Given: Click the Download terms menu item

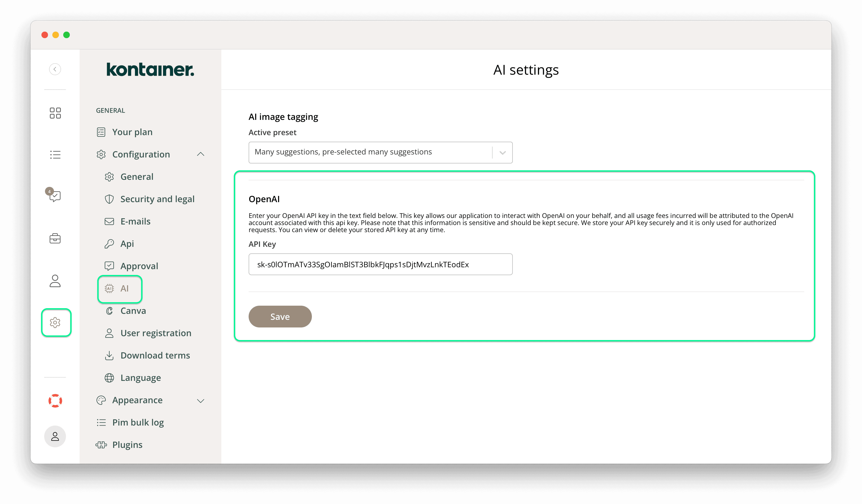Looking at the screenshot, I should pos(155,355).
